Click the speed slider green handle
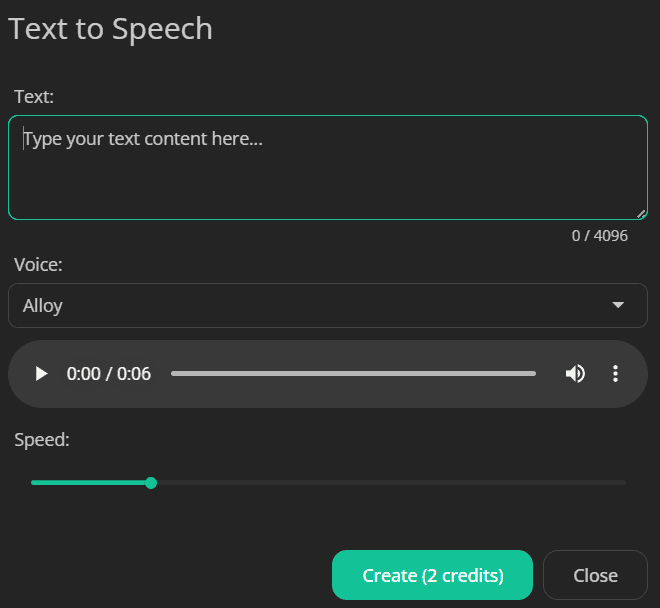The width and height of the screenshot is (660, 608). [151, 483]
